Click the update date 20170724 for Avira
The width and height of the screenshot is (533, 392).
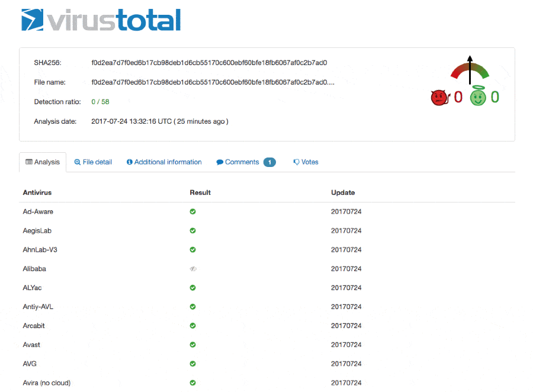[346, 383]
